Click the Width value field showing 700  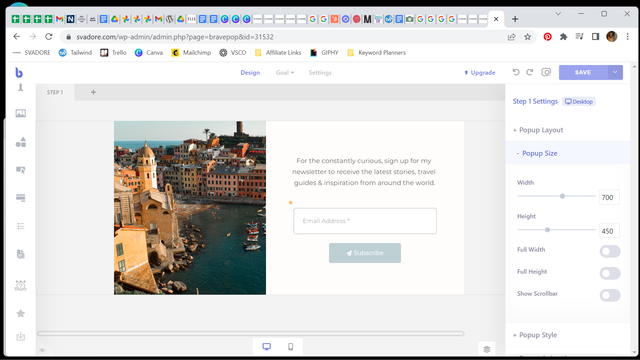pyautogui.click(x=609, y=197)
